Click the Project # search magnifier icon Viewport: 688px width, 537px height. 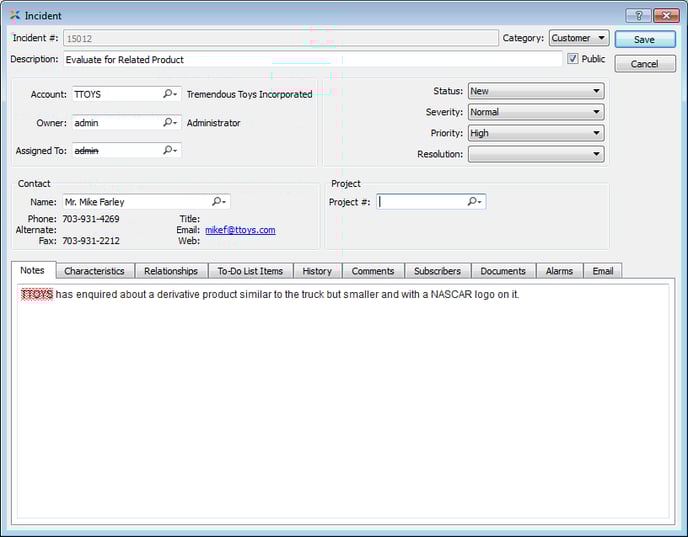474,201
